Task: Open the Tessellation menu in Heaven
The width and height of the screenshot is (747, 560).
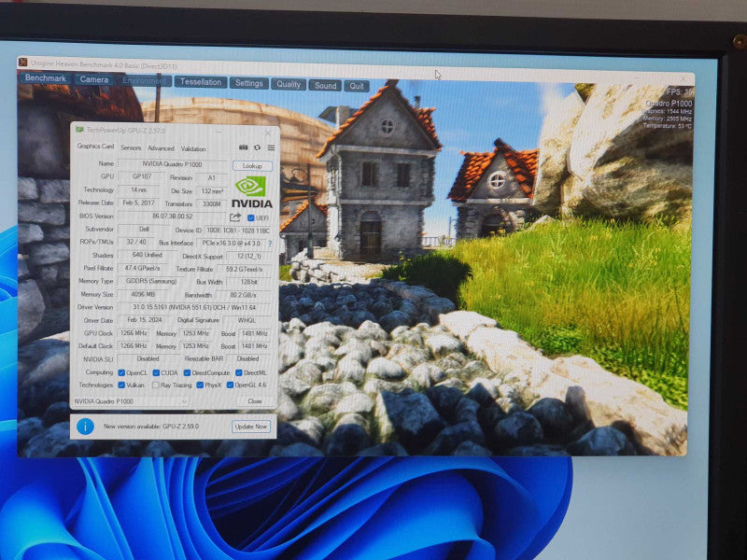Action: pyautogui.click(x=201, y=82)
